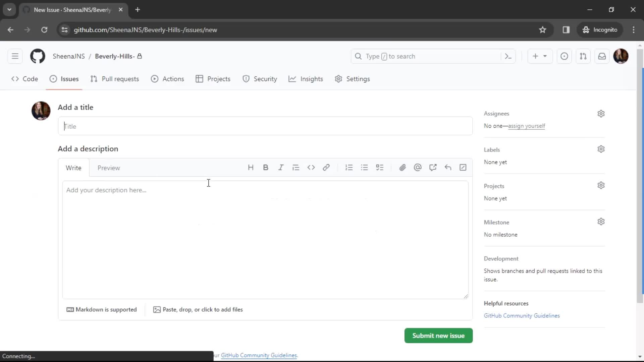
Task: Select the inline code icon
Action: (x=311, y=168)
